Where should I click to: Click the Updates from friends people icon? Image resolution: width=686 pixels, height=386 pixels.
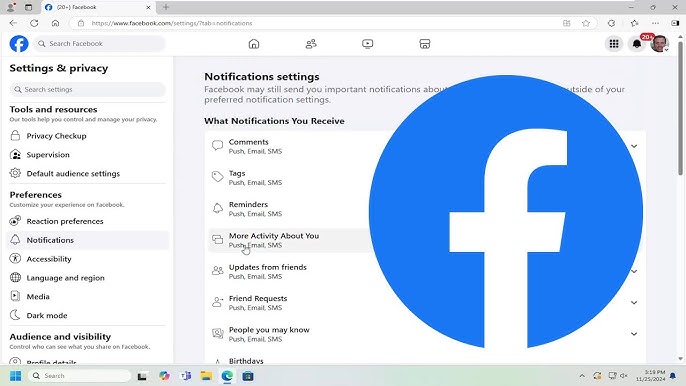point(217,271)
